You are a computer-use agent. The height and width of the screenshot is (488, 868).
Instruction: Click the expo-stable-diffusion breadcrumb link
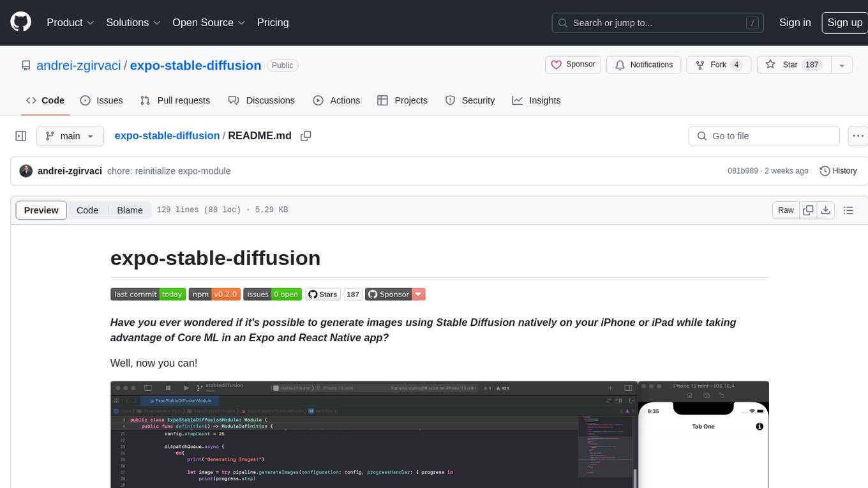[x=167, y=135]
